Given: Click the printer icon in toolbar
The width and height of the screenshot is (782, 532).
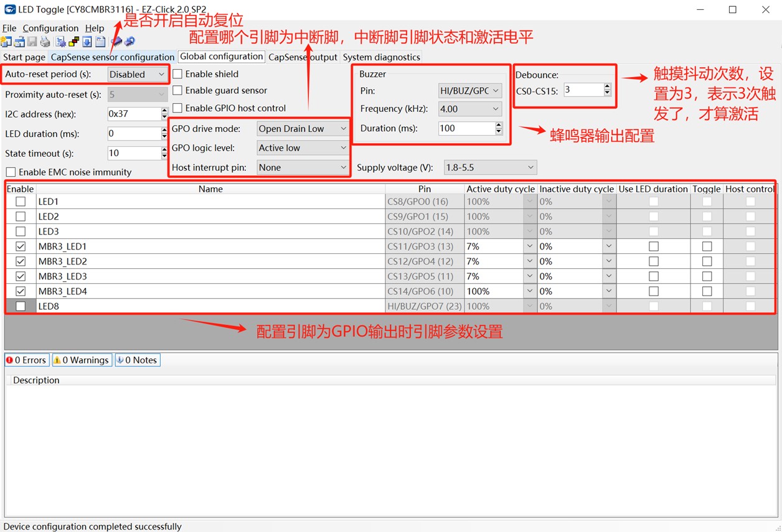Looking at the screenshot, I should click(x=45, y=42).
